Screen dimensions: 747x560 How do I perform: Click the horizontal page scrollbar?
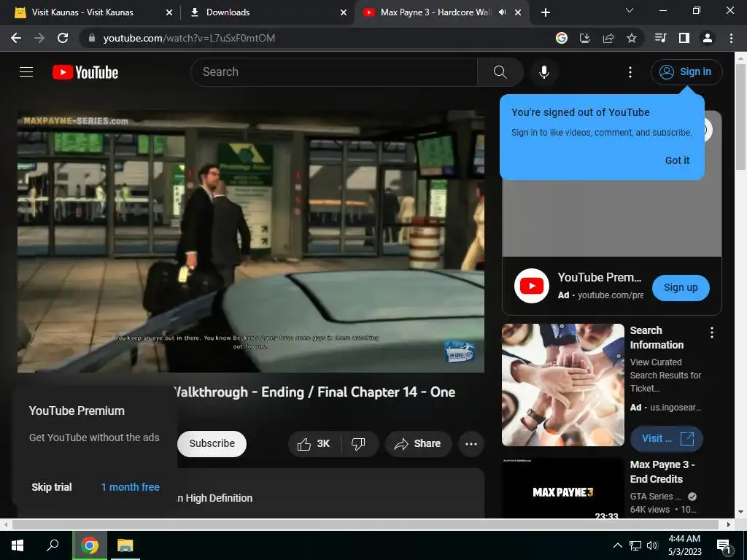(365, 524)
